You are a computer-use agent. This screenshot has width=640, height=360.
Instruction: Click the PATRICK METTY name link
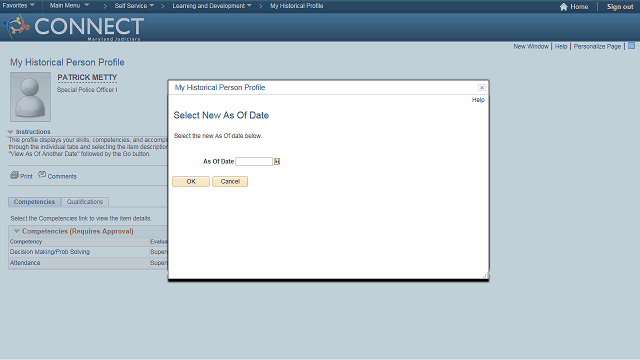point(87,78)
